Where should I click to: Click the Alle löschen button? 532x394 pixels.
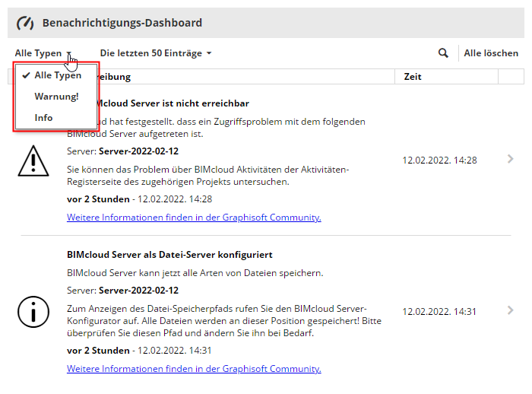pyautogui.click(x=491, y=53)
